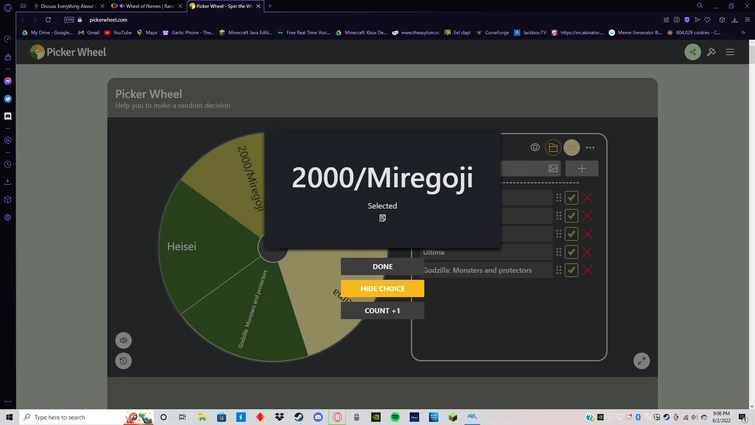755x425 pixels.
Task: Open Discord from the taskbar
Action: 318,417
